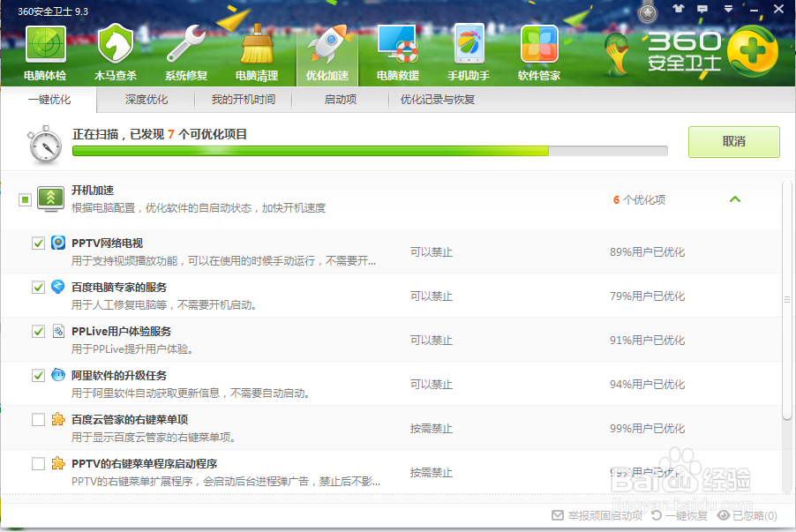
Task: Click the PPTV网络电视 app icon
Action: (x=58, y=243)
